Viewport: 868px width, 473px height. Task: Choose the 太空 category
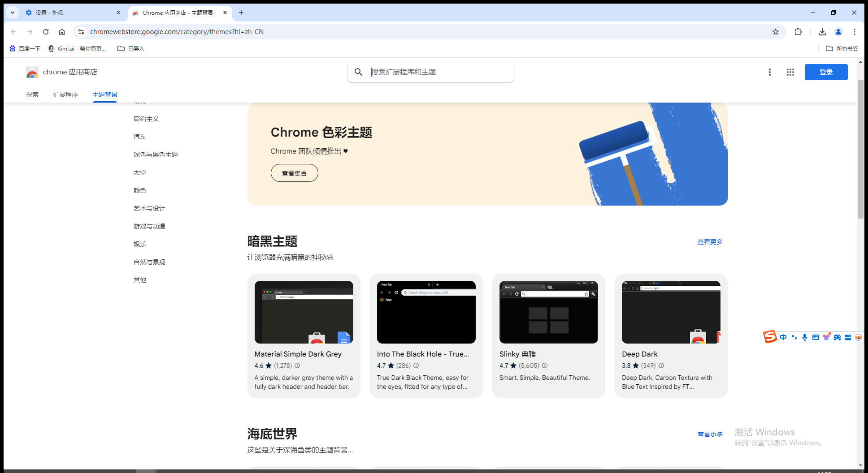(140, 172)
